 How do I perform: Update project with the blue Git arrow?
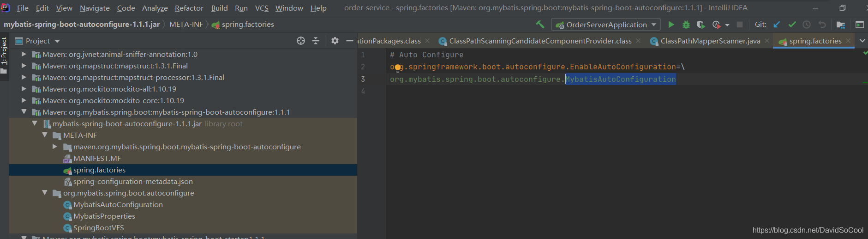pyautogui.click(x=777, y=25)
